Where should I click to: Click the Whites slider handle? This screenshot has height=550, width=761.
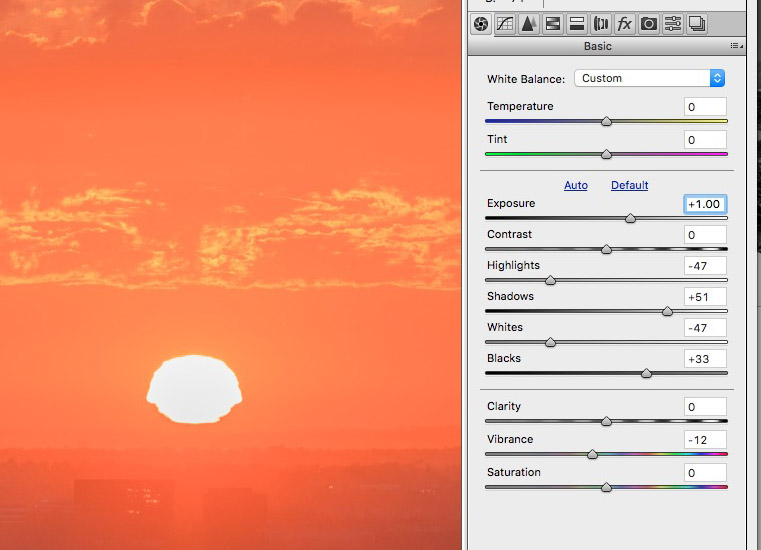(550, 343)
